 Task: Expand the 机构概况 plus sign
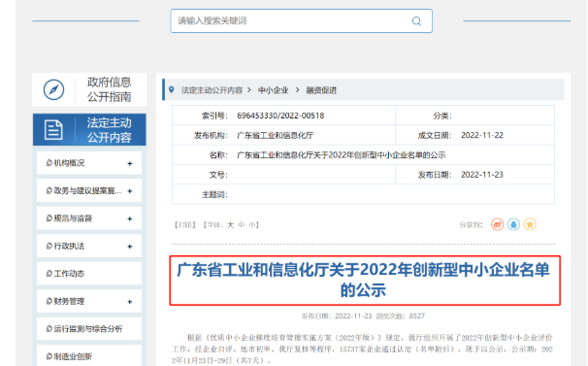pos(130,163)
